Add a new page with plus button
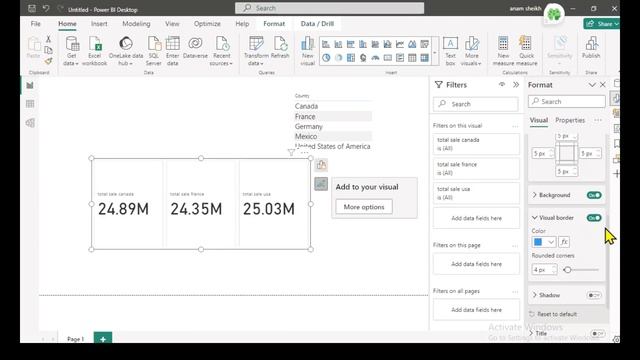The width and height of the screenshot is (640, 360). [103, 338]
